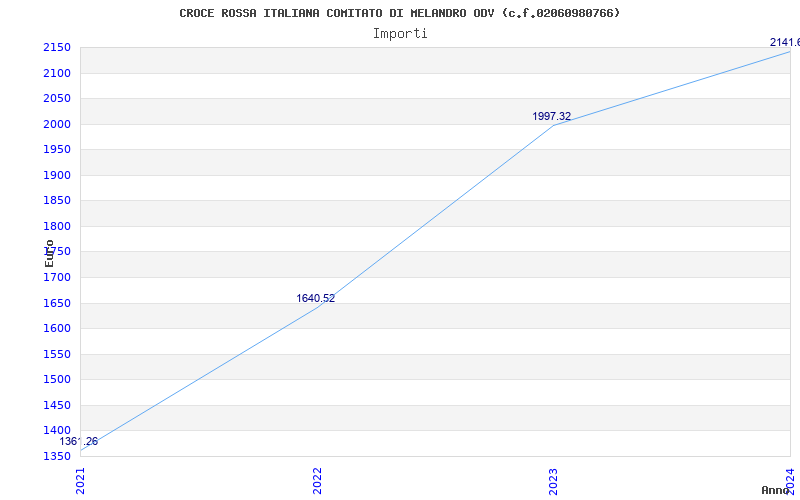
Task: Click the y-axis value 1450
Action: (57, 406)
